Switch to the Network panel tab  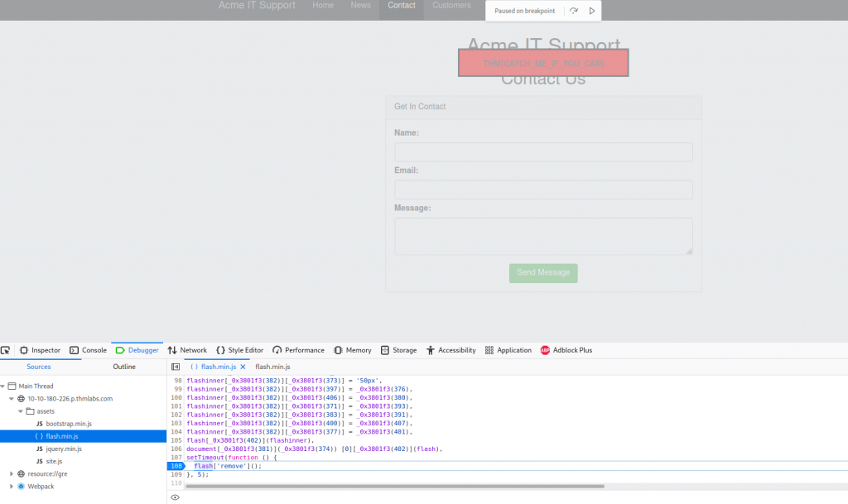tap(187, 350)
